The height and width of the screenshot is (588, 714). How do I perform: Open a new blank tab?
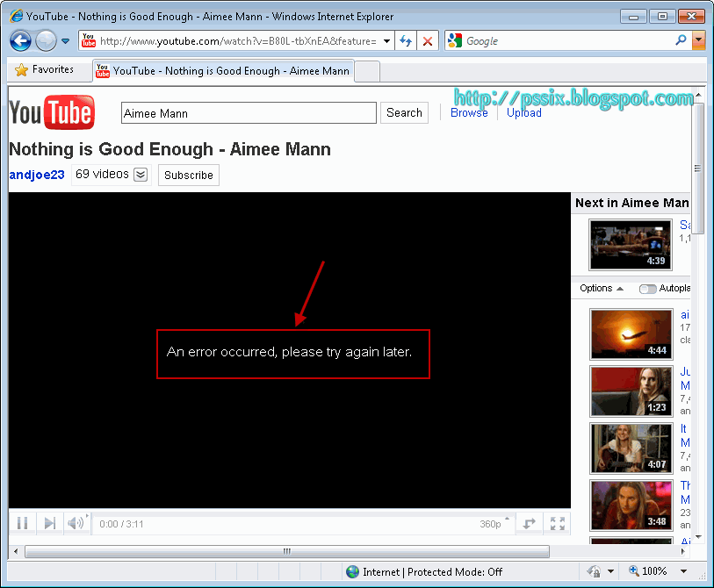(367, 72)
